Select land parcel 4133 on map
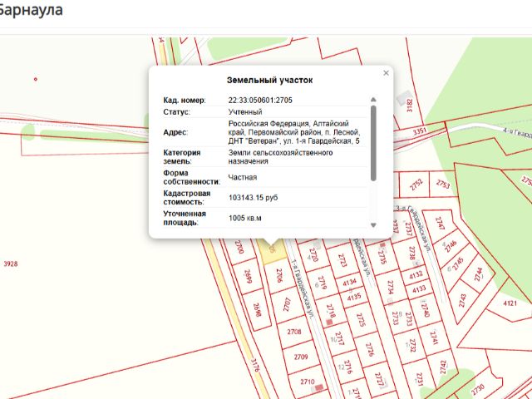Image resolution: width=532 pixels, height=399 pixels. pyautogui.click(x=419, y=289)
